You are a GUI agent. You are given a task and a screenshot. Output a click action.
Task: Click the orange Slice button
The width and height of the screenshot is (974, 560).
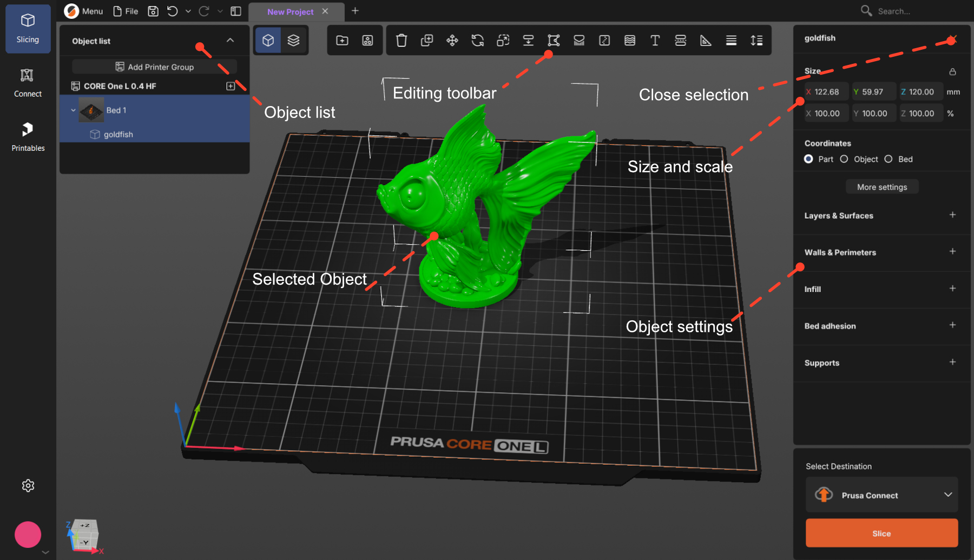881,533
